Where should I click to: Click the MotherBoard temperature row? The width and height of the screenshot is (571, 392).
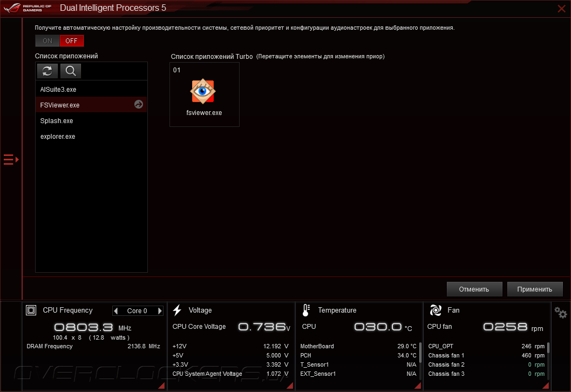click(358, 346)
